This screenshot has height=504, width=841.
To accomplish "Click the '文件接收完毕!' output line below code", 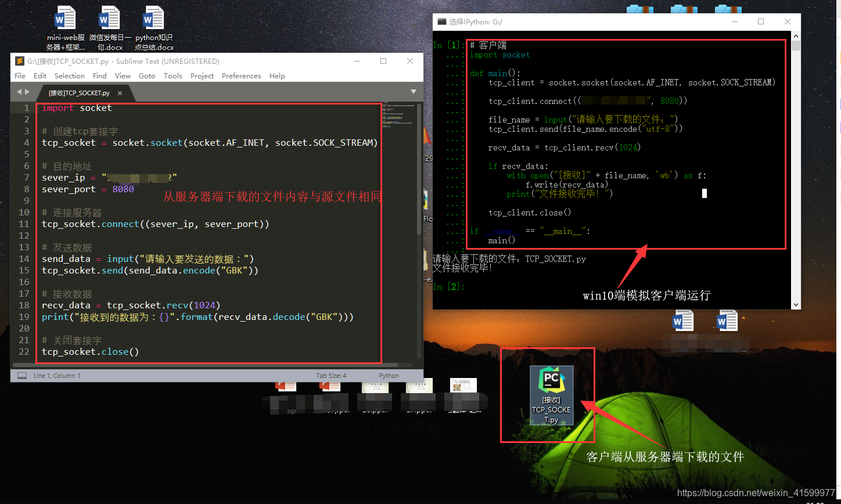I will tap(463, 268).
